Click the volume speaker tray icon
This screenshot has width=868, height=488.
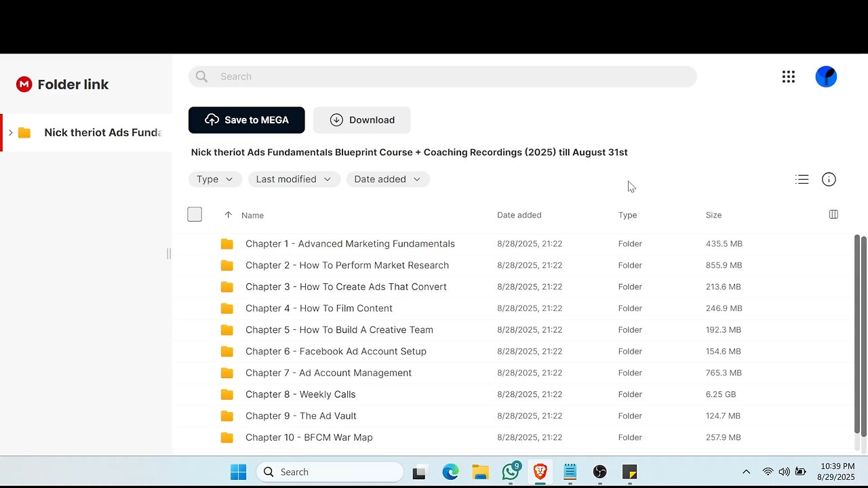pyautogui.click(x=784, y=472)
